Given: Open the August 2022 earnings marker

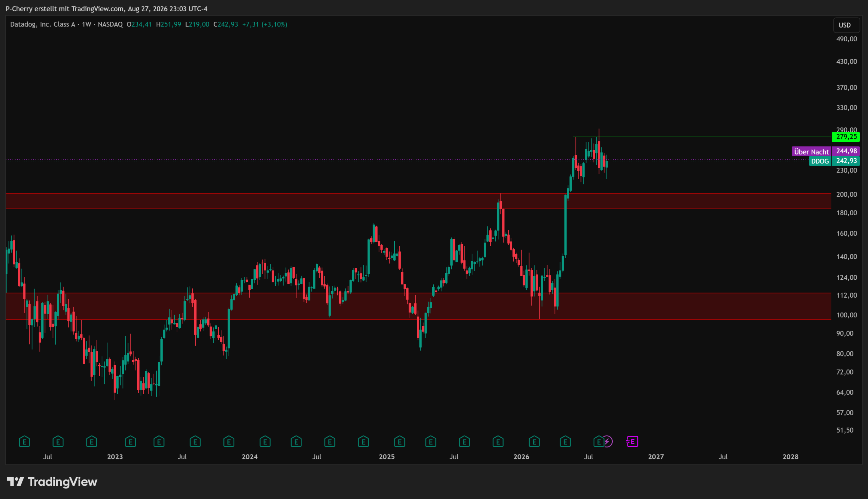Looking at the screenshot, I should click(x=58, y=441).
